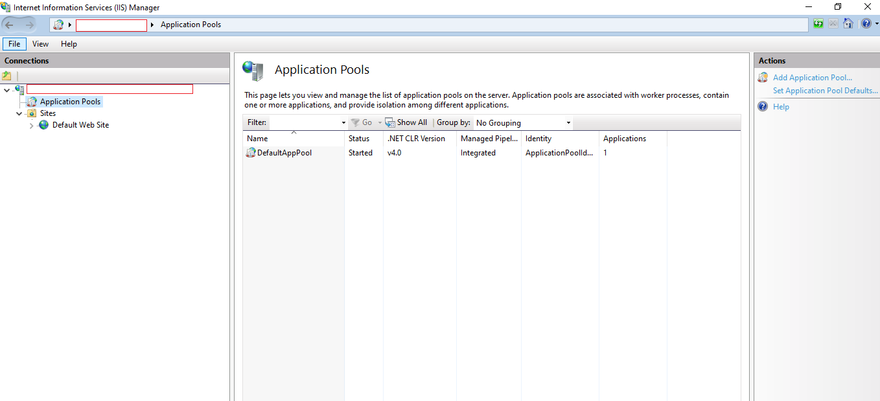Image resolution: width=880 pixels, height=401 pixels.
Task: Collapse the server root node in Connections
Action: [7, 89]
